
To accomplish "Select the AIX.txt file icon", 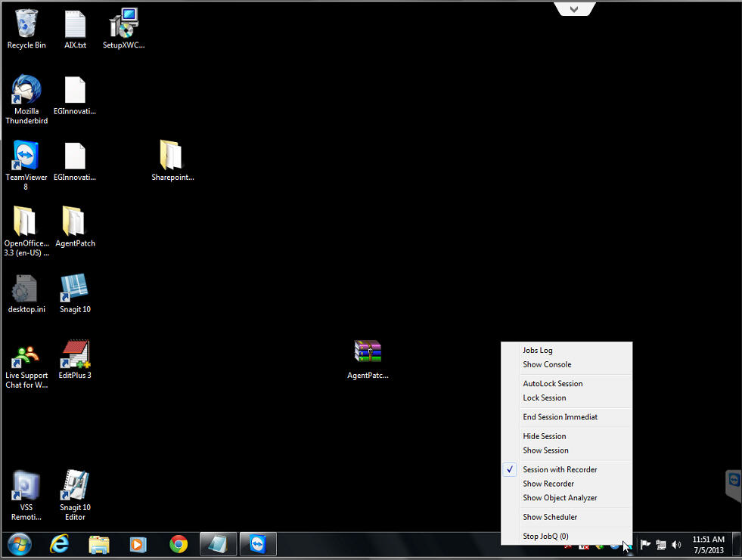I will point(75,29).
